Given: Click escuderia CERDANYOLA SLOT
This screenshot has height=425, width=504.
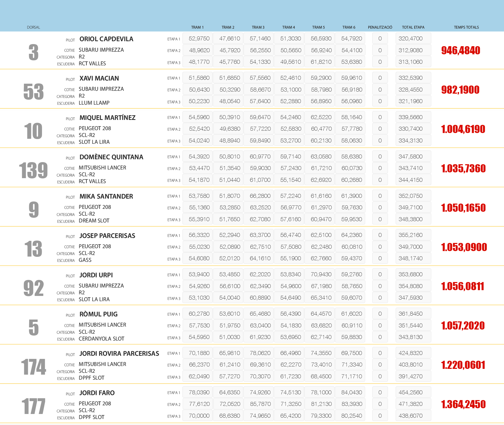Looking at the screenshot, I should click(x=101, y=339).
